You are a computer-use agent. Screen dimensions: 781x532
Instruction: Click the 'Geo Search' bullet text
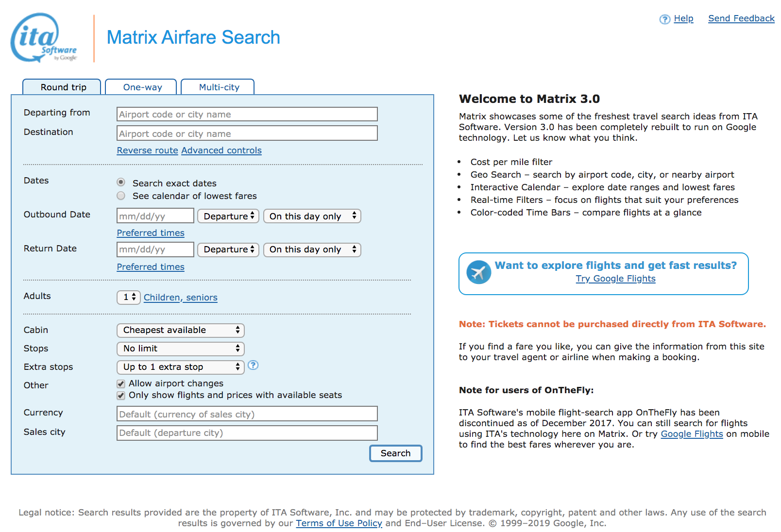(x=602, y=175)
